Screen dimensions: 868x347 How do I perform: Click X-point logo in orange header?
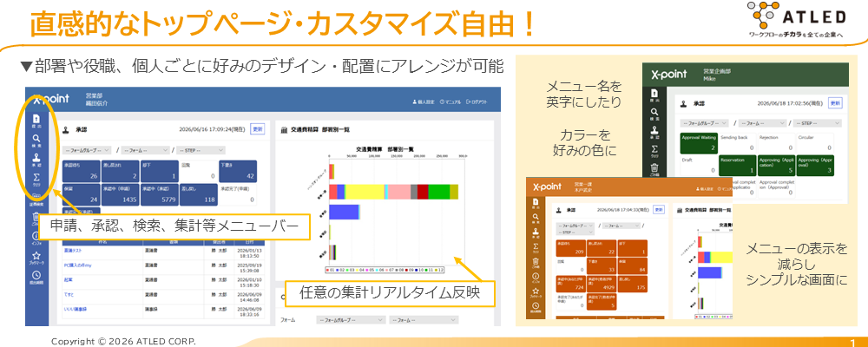coord(548,187)
